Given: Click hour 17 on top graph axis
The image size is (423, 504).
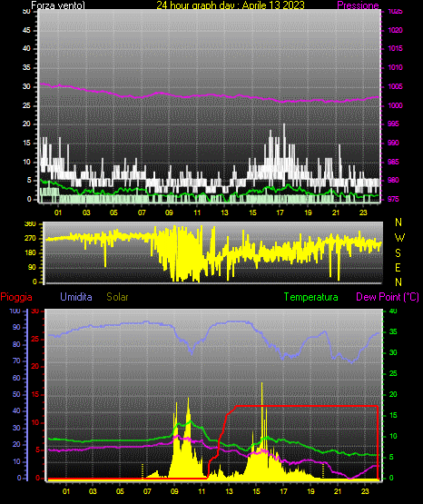Looking at the screenshot, I should tap(280, 212).
